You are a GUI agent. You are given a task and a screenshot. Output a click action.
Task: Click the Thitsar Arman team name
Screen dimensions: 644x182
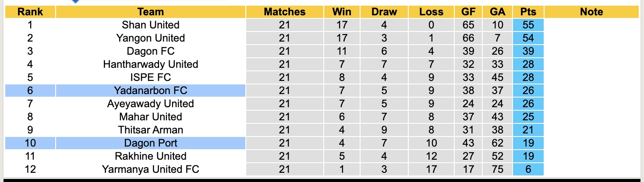(150, 130)
